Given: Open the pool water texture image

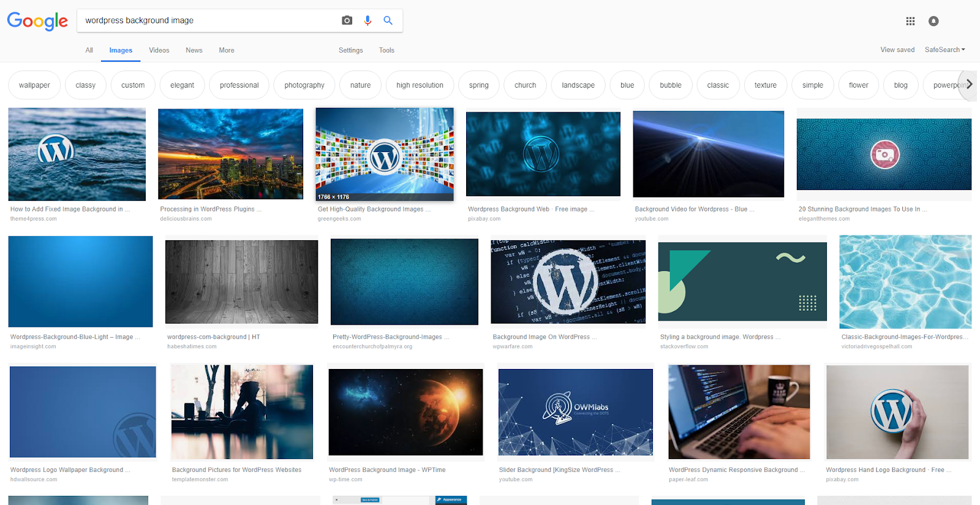Looking at the screenshot, I should click(905, 282).
